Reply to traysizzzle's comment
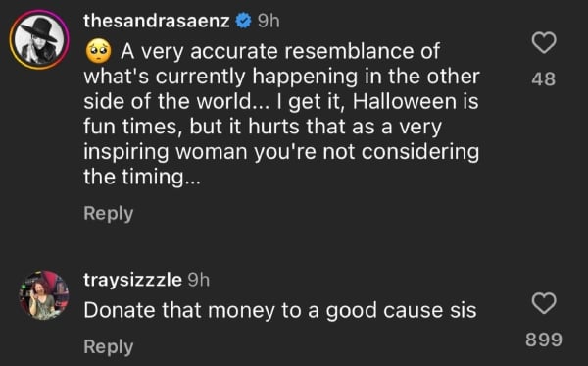 (109, 346)
